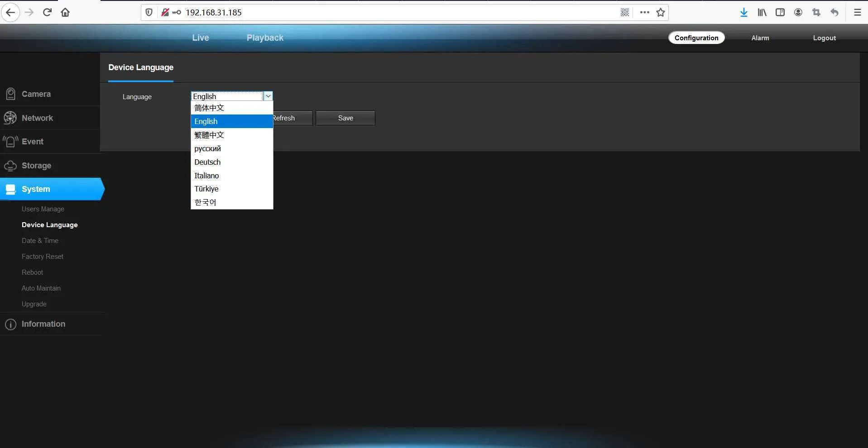Open Auto Maintain settings

(41, 288)
